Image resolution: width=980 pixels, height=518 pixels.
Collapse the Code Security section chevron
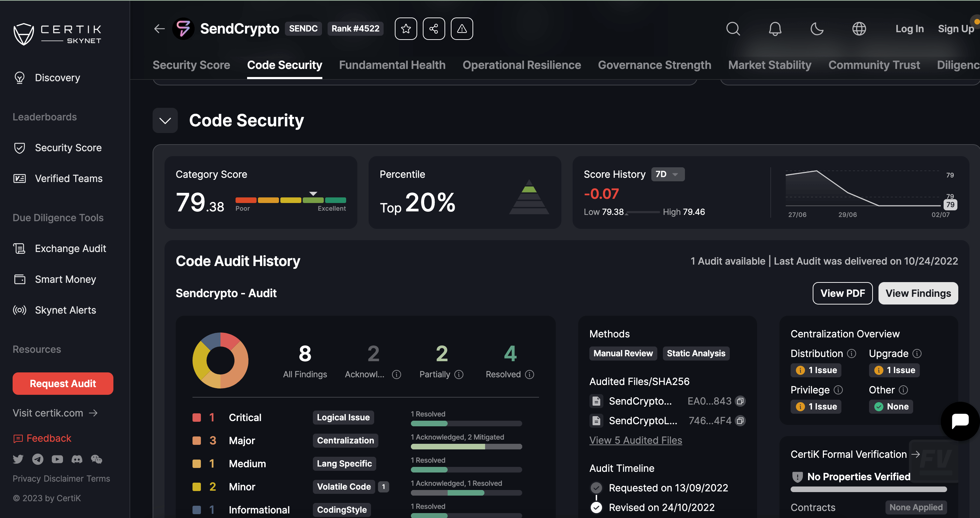click(x=165, y=120)
